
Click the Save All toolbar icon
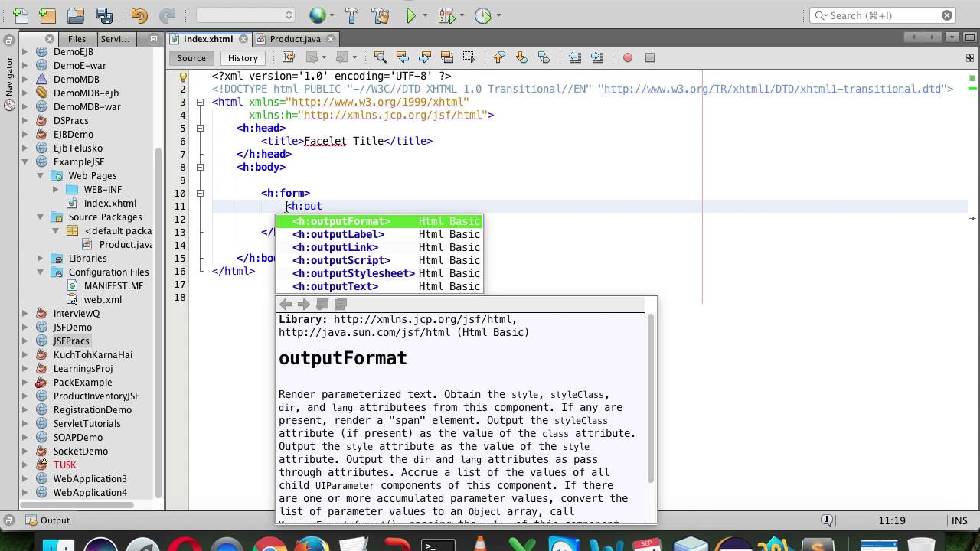click(x=103, y=15)
